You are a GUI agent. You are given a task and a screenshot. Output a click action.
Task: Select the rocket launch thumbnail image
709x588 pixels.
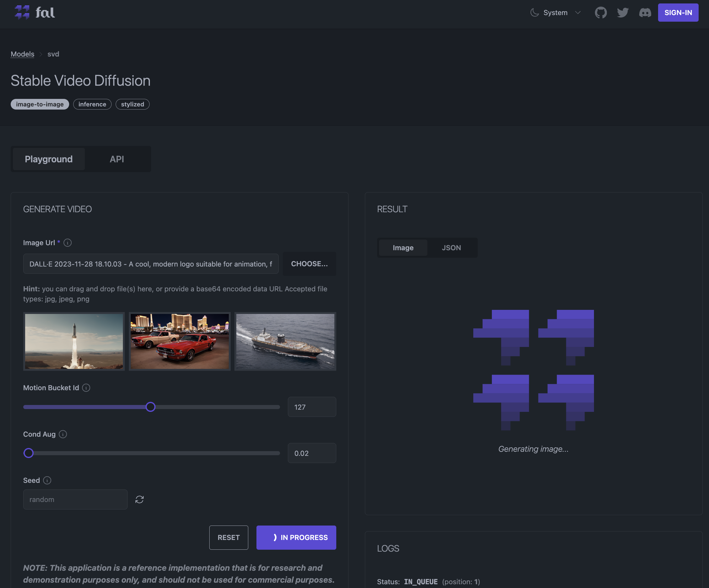tap(74, 341)
